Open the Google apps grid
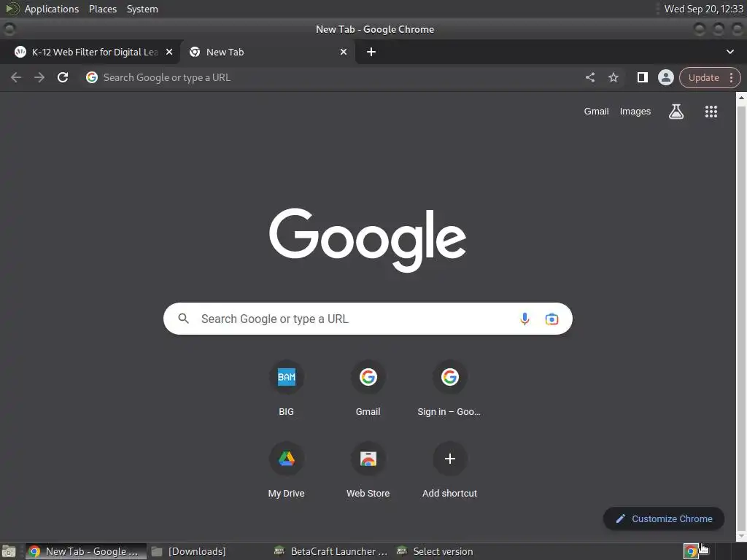The height and width of the screenshot is (560, 747). [x=711, y=112]
